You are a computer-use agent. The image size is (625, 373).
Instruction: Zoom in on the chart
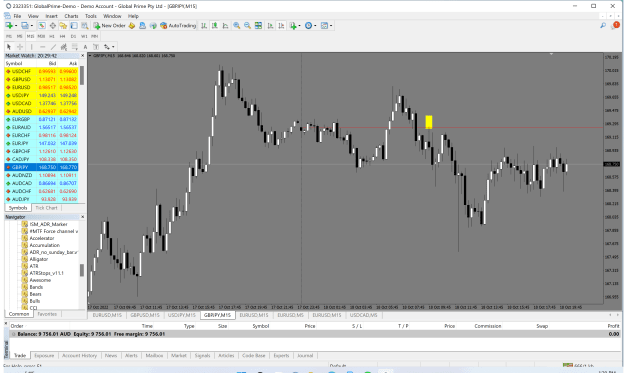236,26
